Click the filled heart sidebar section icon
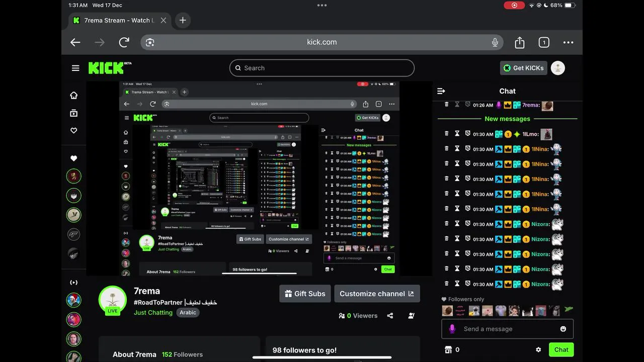Image resolution: width=644 pixels, height=362 pixels. point(74,158)
